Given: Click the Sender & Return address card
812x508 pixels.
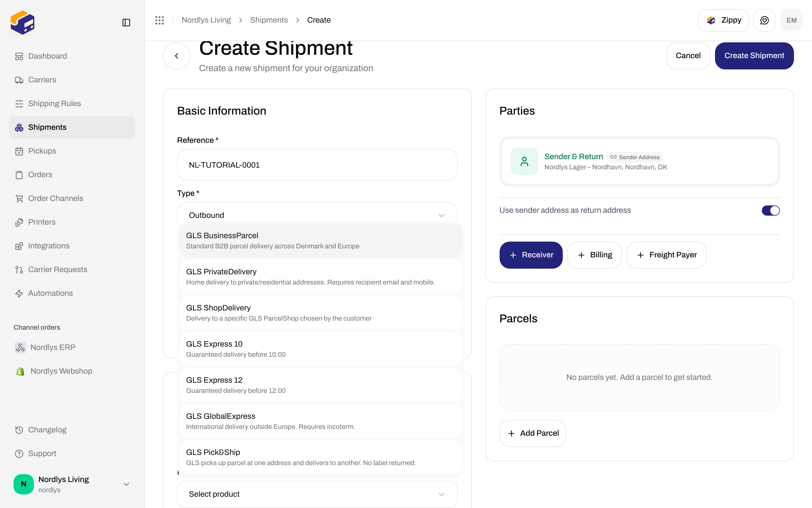Looking at the screenshot, I should pyautogui.click(x=639, y=161).
